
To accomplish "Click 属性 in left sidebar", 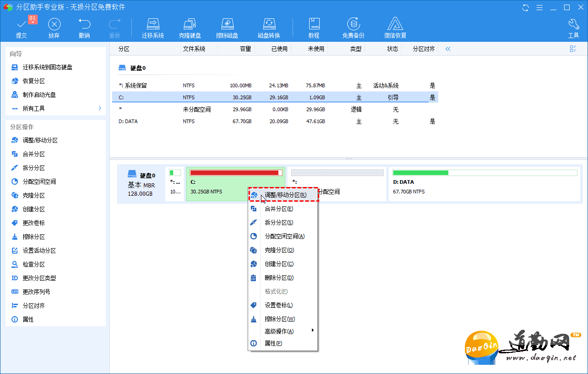I will (23, 319).
